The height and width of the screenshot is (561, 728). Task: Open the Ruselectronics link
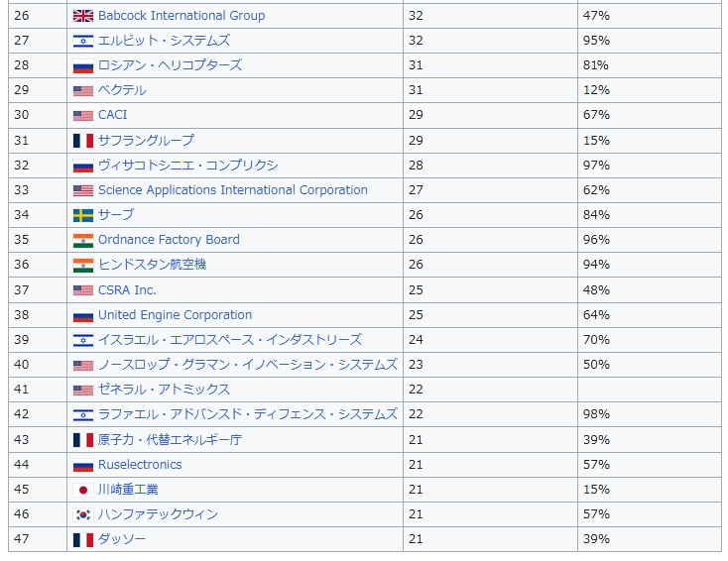pyautogui.click(x=140, y=465)
